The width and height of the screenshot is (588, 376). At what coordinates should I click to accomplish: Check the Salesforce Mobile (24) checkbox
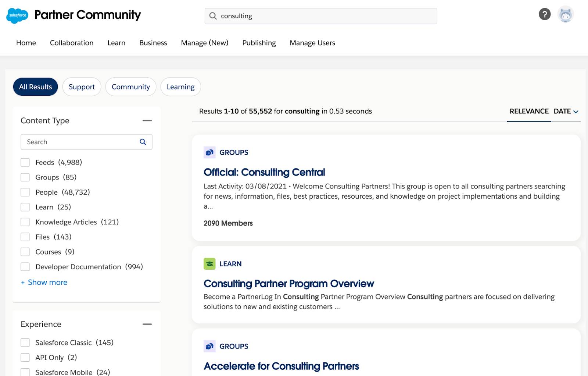pos(25,372)
